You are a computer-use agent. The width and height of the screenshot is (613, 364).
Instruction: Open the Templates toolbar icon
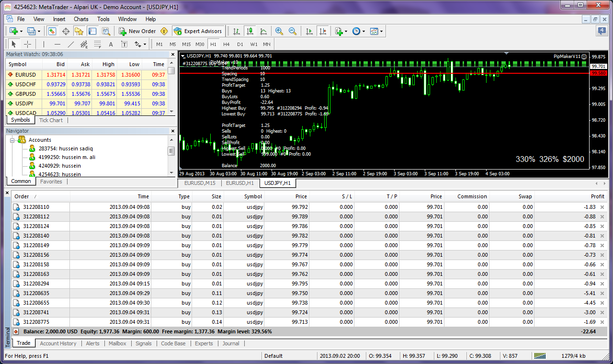click(x=374, y=31)
